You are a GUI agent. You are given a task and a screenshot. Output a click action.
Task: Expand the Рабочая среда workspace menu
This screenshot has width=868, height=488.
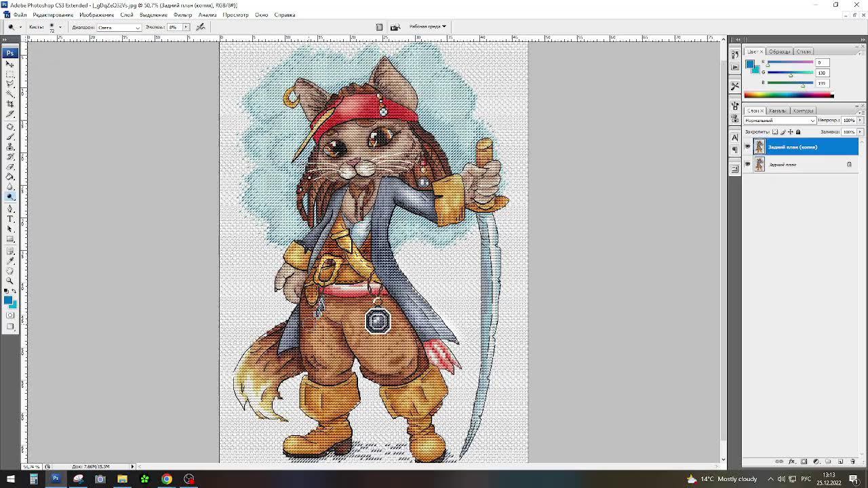coord(427,26)
